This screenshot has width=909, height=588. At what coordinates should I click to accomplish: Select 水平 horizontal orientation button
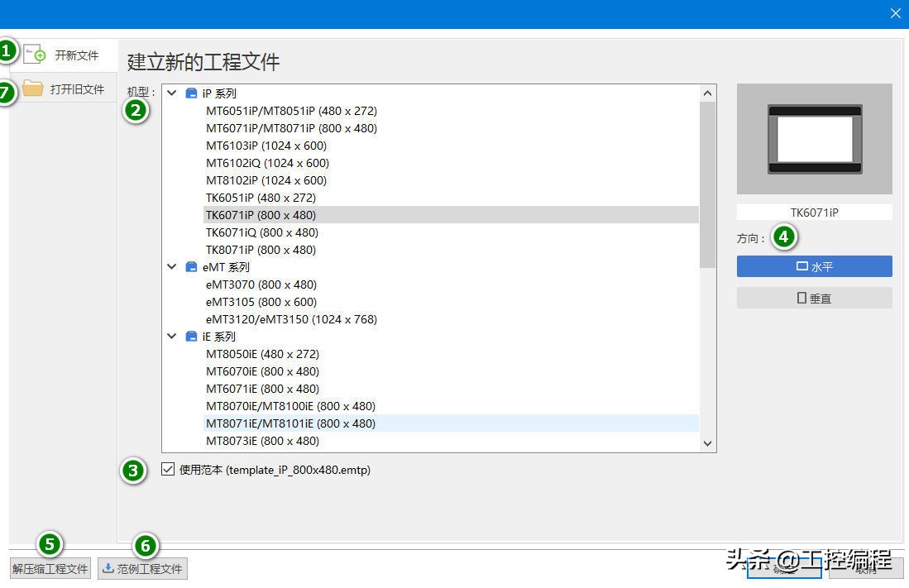pos(814,266)
